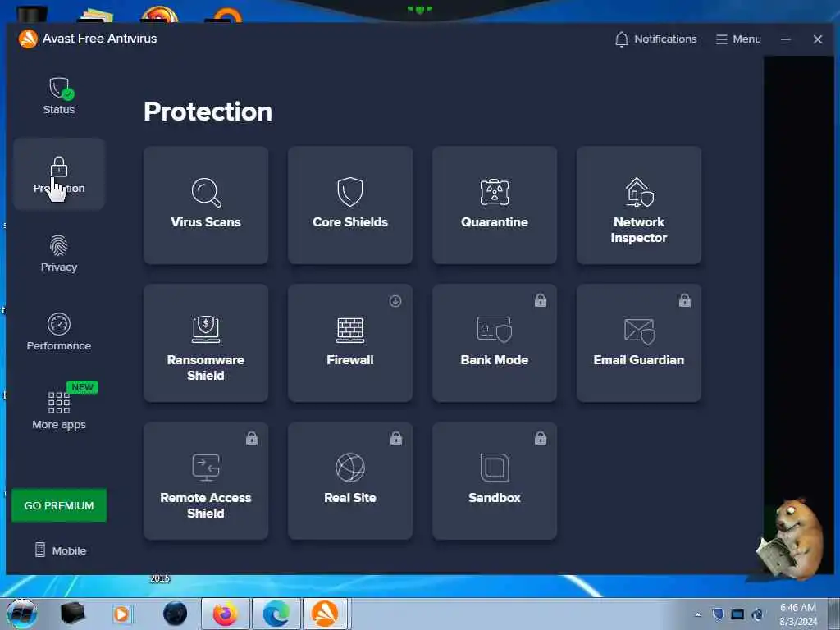Click the shield icon in system tray
This screenshot has height=630, width=840.
(x=718, y=614)
